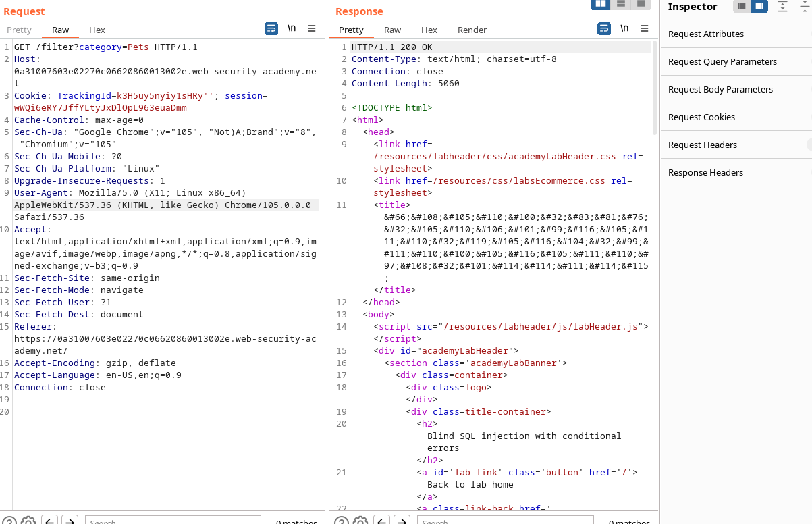Toggle word wrap in Response panel
This screenshot has height=524, width=812.
tap(604, 28)
